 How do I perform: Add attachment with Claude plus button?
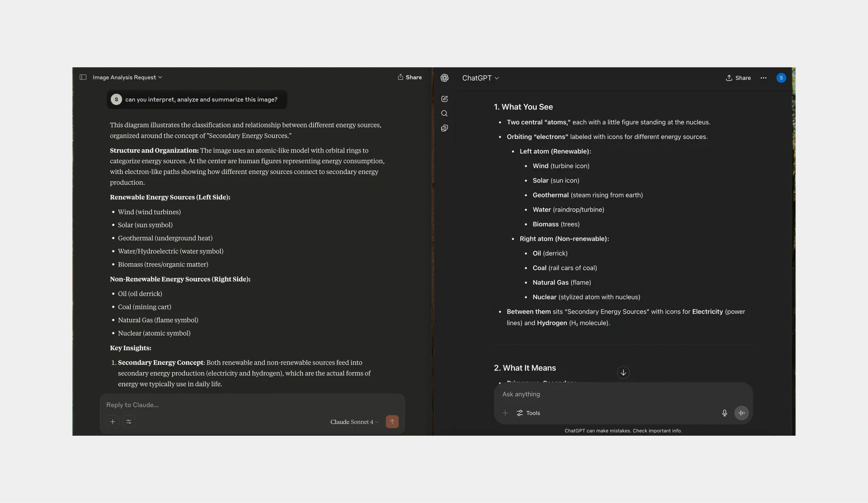[x=112, y=422]
